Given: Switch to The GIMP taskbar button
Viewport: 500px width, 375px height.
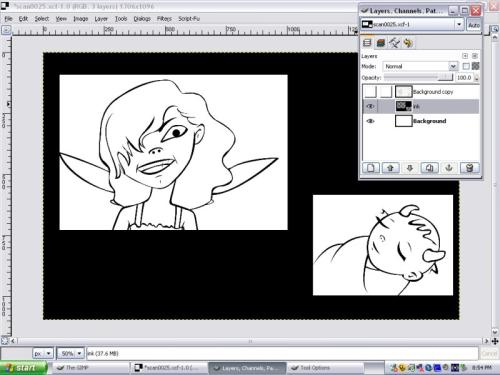Looking at the screenshot, I should tap(90, 368).
